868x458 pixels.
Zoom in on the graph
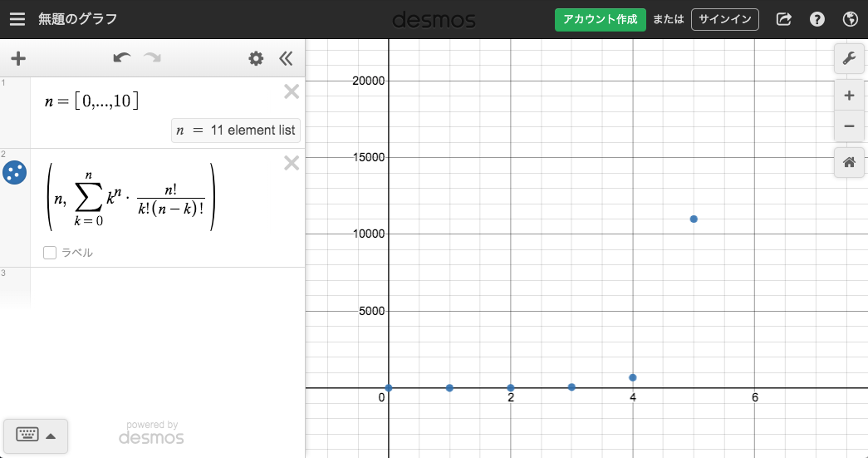849,96
